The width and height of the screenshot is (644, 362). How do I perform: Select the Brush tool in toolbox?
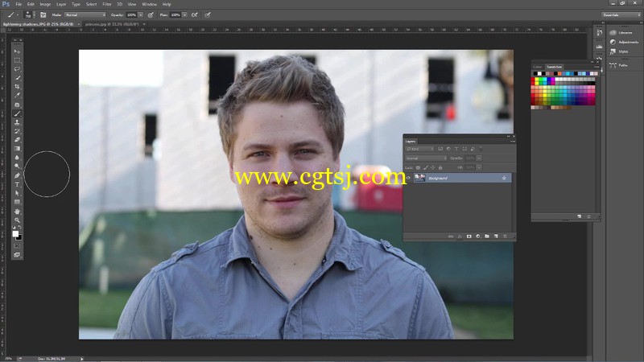coord(17,113)
